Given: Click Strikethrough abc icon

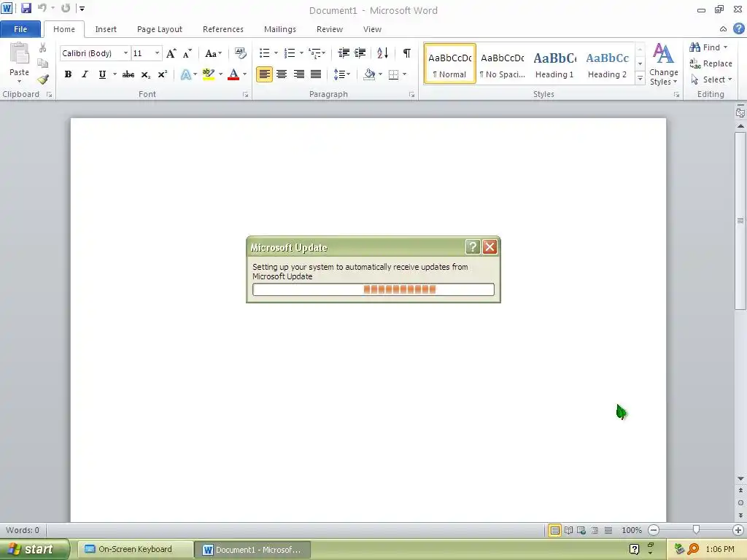Looking at the screenshot, I should point(128,74).
